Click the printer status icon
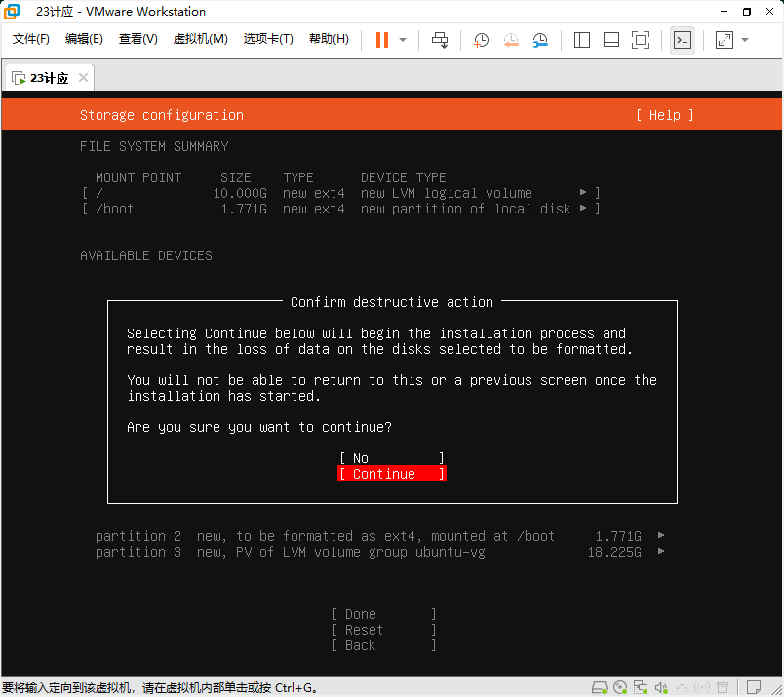This screenshot has height=697, width=784. tap(723, 688)
